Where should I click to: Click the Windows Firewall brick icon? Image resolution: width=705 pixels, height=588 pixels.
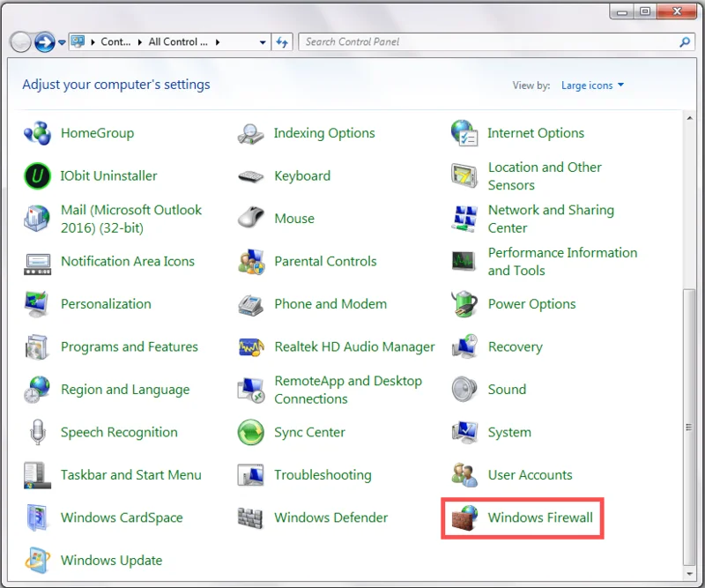point(464,517)
